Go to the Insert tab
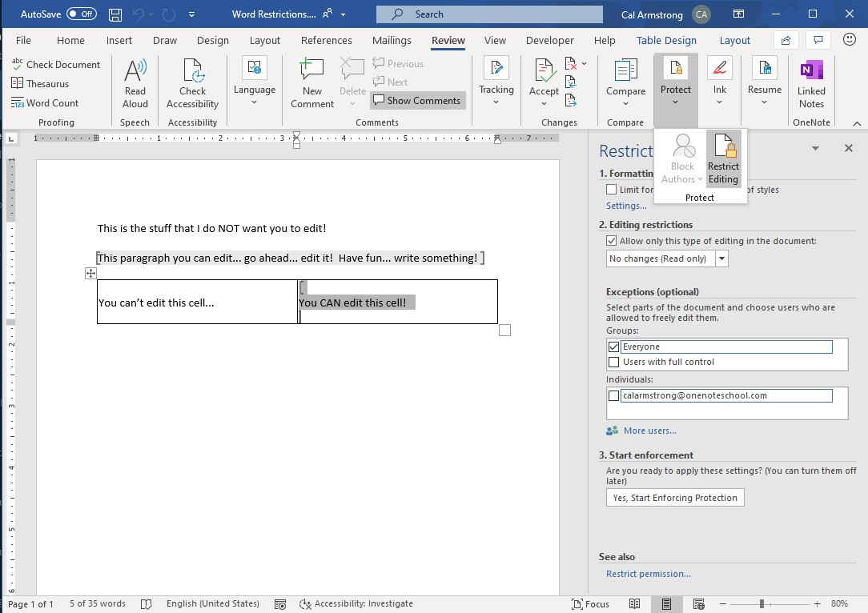 [x=119, y=40]
